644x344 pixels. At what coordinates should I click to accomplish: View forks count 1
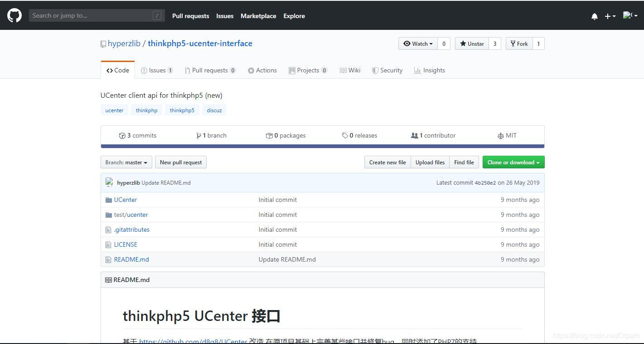pos(538,43)
